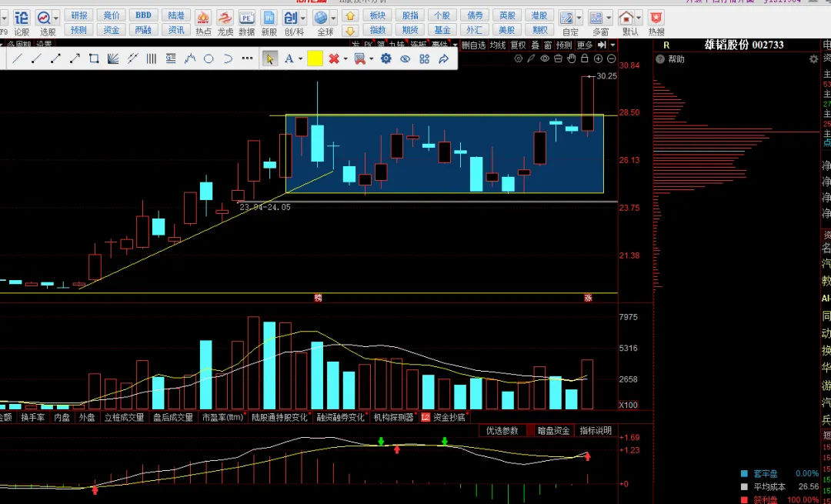Switch to 换手率 indicator tab

(32, 418)
